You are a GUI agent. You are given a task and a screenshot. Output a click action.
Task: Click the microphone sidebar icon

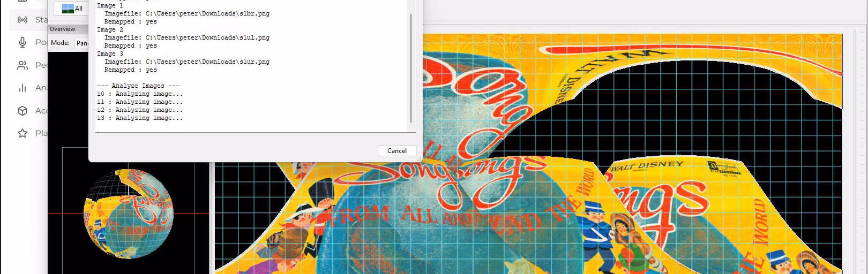[23, 42]
